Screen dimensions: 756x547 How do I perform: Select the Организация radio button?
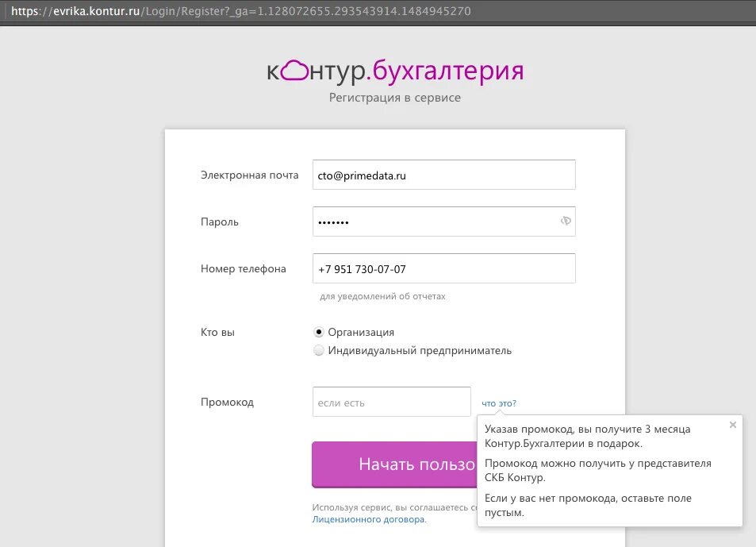(319, 332)
